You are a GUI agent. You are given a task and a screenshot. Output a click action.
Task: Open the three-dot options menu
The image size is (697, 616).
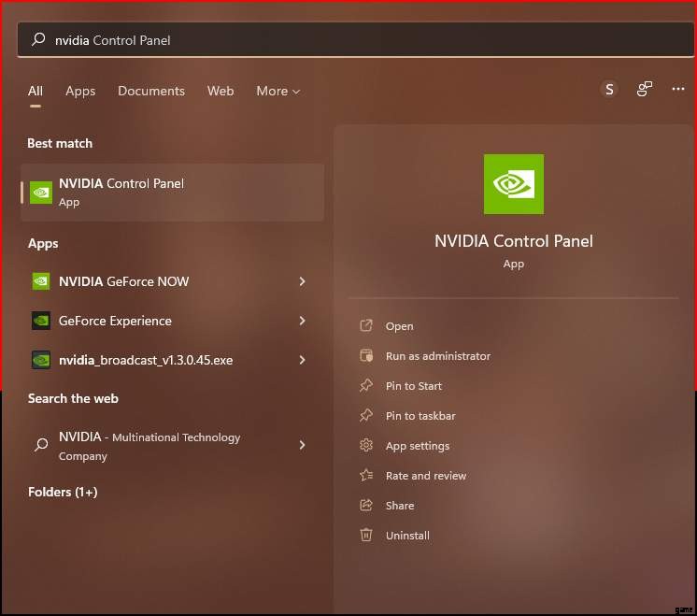pos(678,89)
